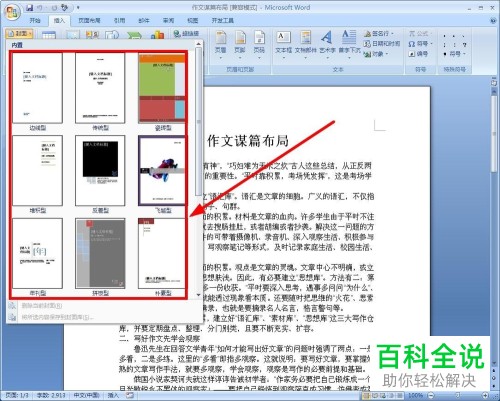
Task: Click the zoom out minus button
Action: tap(431, 396)
